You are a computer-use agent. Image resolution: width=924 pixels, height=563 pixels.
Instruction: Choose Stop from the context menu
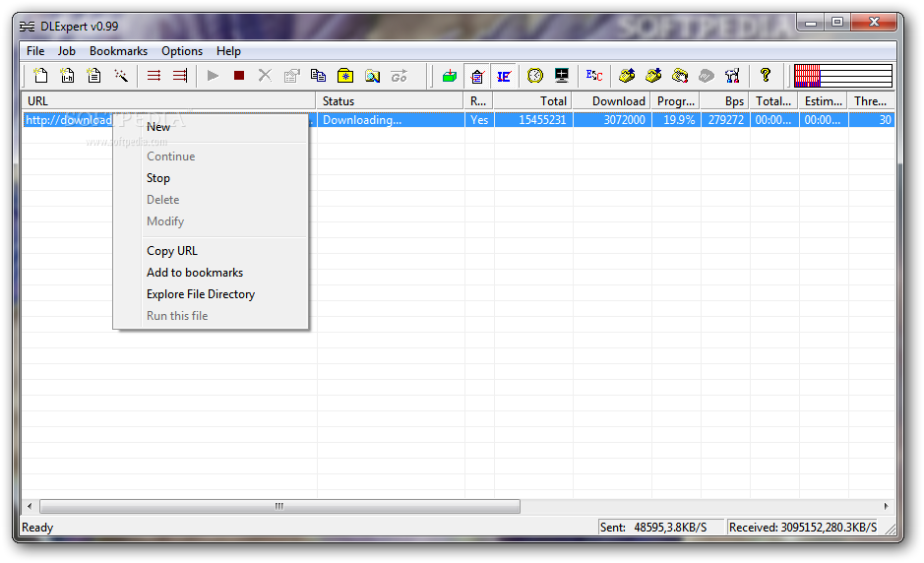[x=211, y=178]
